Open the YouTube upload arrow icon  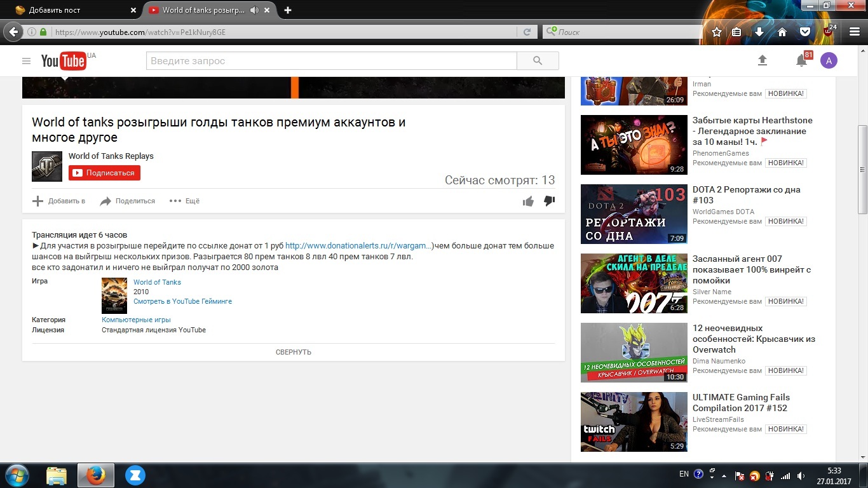pyautogui.click(x=763, y=60)
